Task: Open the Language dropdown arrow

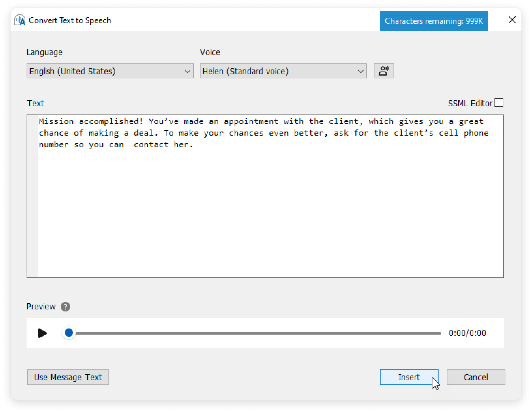Action: tap(187, 71)
